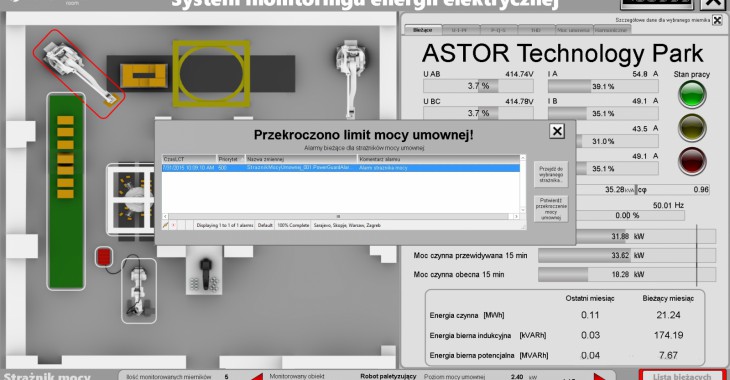Click the alarm list scroll-left arrow

point(165,217)
